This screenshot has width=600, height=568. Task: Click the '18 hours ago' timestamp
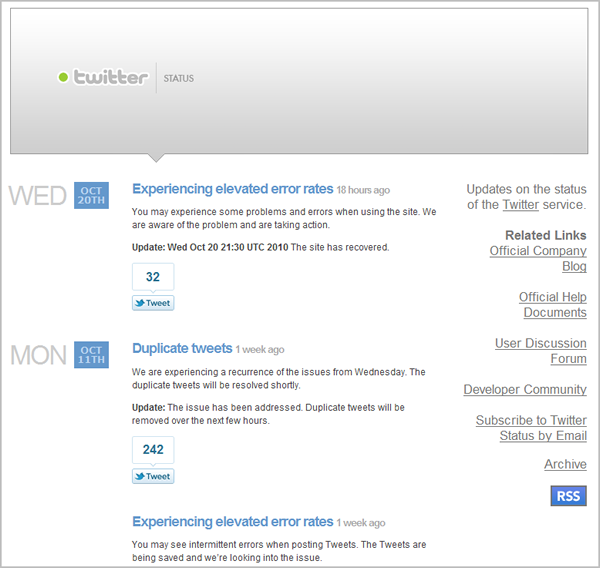tap(363, 190)
